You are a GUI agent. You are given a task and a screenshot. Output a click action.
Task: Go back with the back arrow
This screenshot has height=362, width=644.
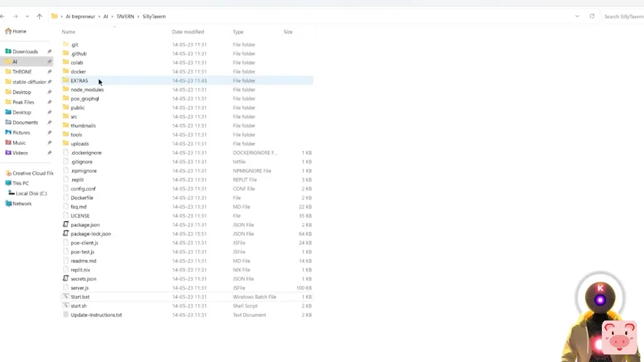click(x=3, y=16)
